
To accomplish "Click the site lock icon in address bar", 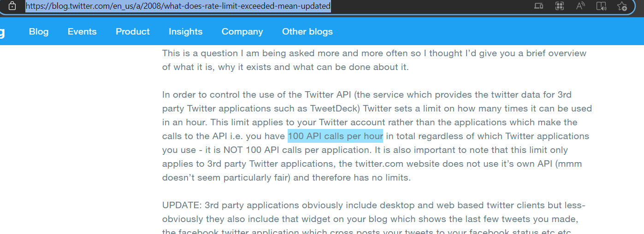I will coord(12,6).
